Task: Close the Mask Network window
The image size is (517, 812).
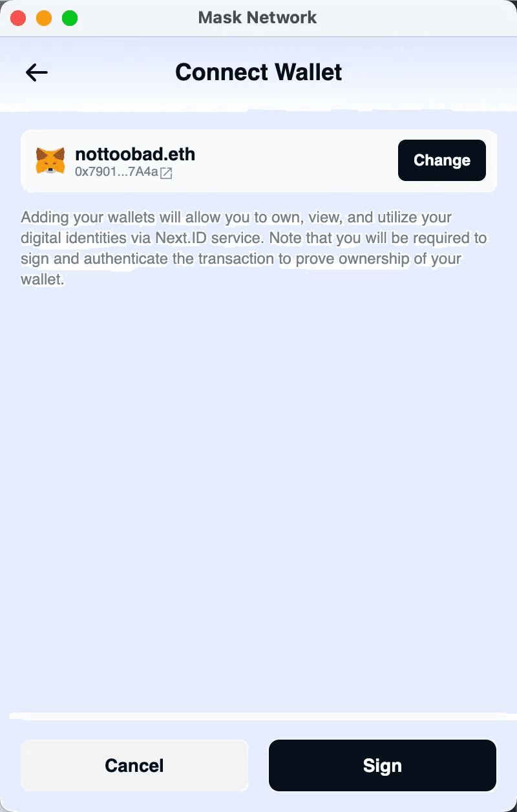Action: pyautogui.click(x=18, y=18)
